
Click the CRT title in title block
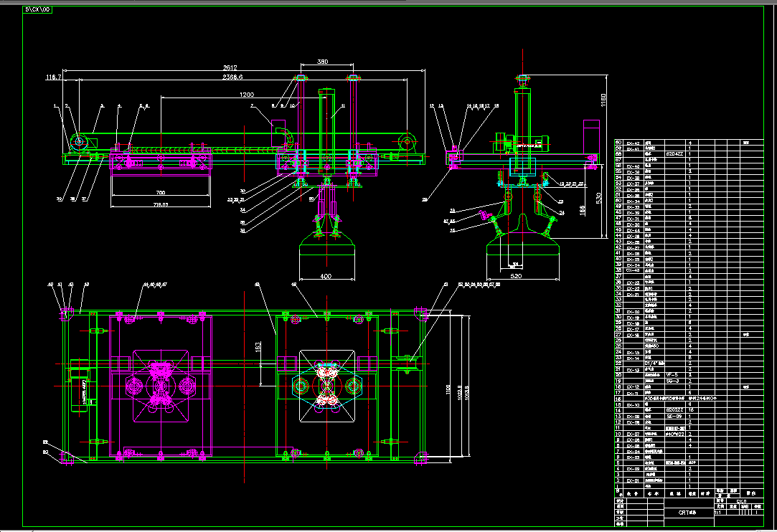[687, 513]
